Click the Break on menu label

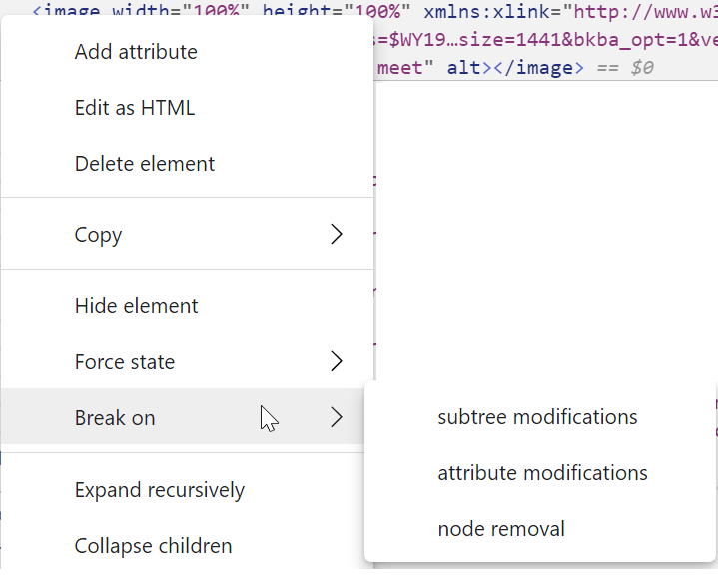(x=115, y=418)
